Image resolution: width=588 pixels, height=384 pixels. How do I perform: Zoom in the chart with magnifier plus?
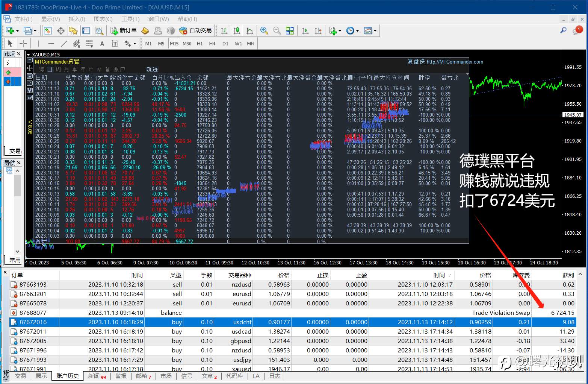(264, 30)
